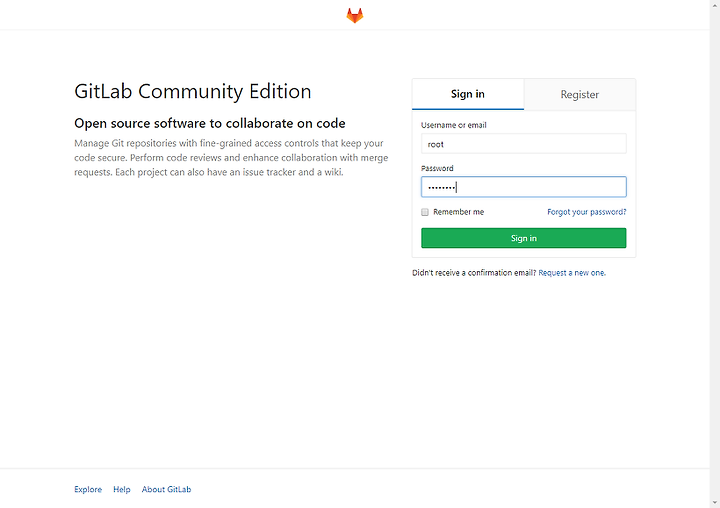
Task: Click the green Sign in button
Action: pyautogui.click(x=523, y=238)
